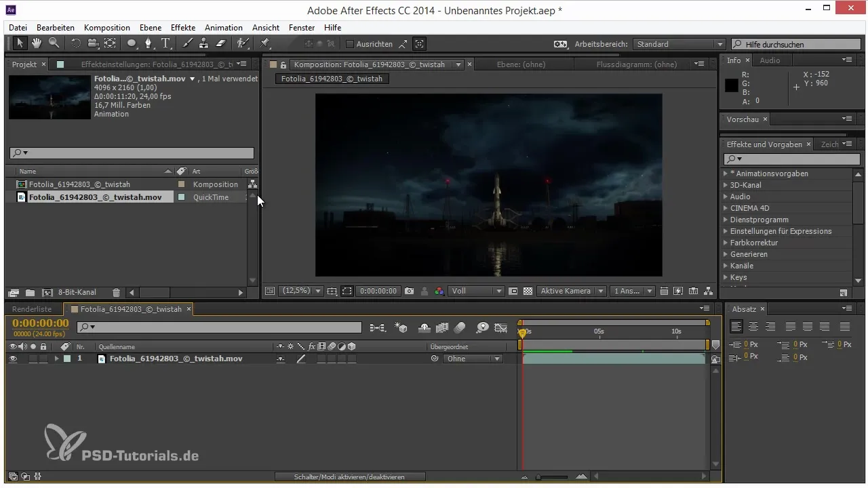The image size is (868, 488).
Task: Toggle the Brainstorm icon in timeline
Action: [x=482, y=328]
